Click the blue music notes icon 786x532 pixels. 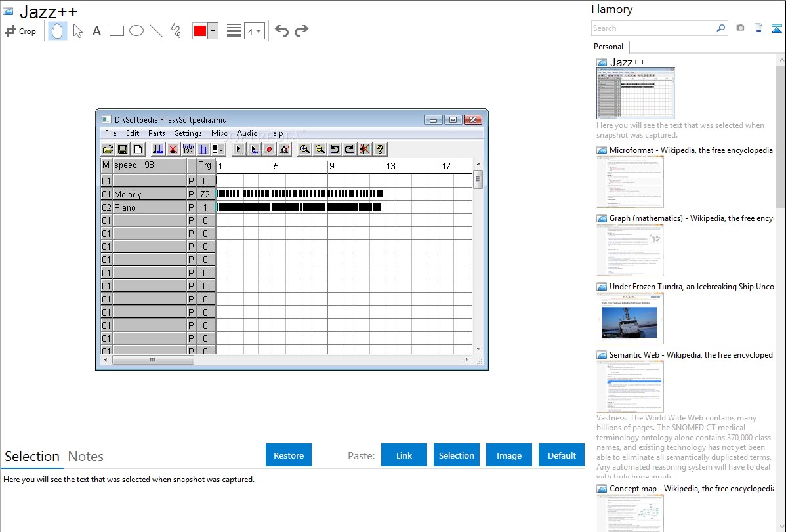coord(158,150)
